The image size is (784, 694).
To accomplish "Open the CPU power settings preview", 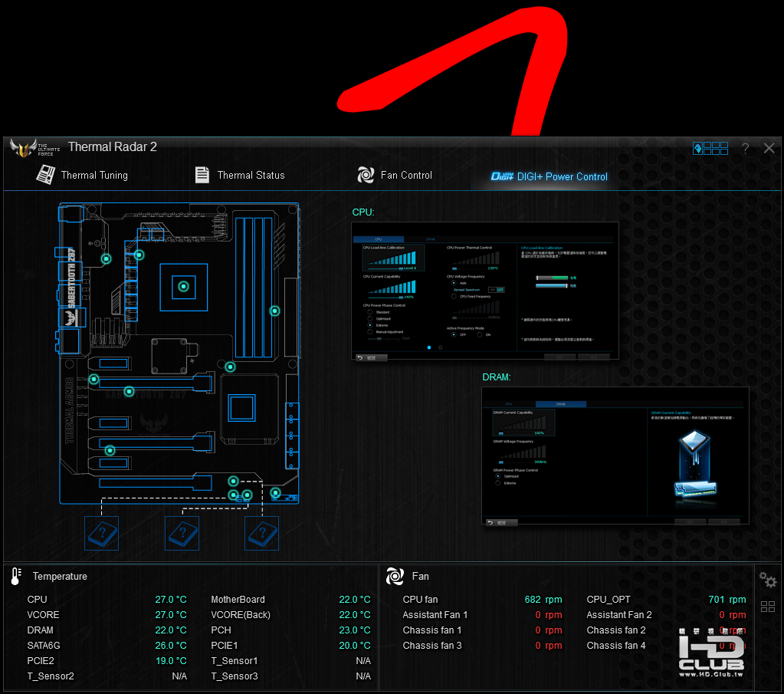I will (x=485, y=291).
